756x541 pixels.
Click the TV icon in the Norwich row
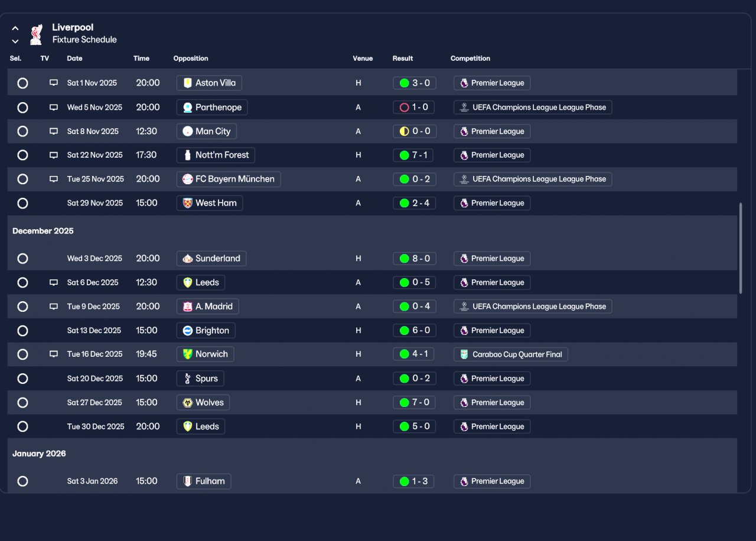[54, 354]
